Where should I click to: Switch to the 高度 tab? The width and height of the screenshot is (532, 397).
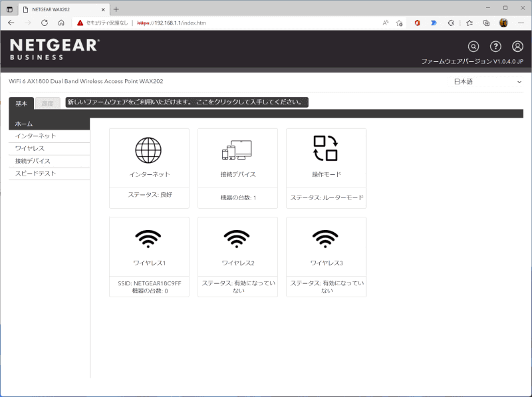(x=47, y=103)
